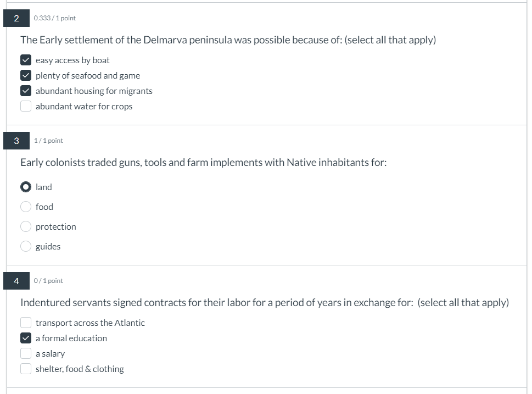Click the '0 / 1 point' score label
Viewport: 532px width, 394px height.
48,281
